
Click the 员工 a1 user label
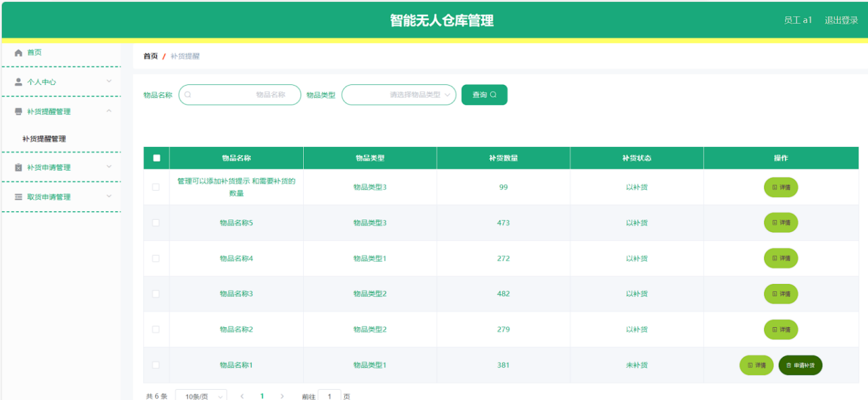click(x=798, y=20)
